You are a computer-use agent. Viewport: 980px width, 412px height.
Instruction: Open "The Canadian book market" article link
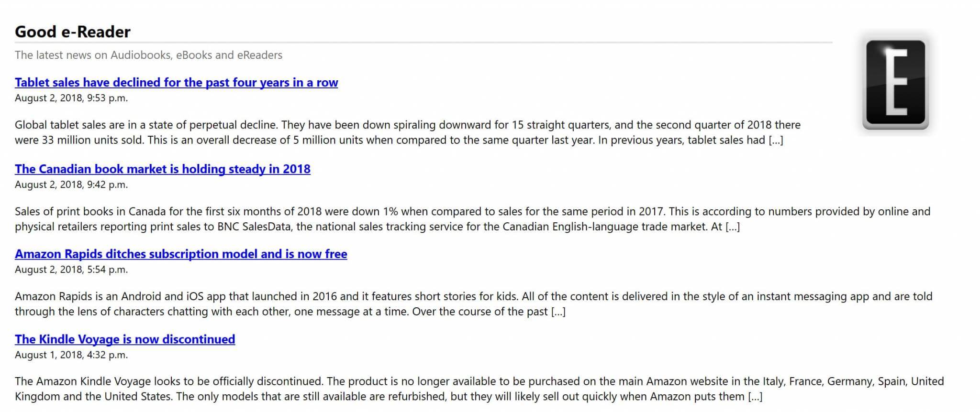click(x=163, y=169)
